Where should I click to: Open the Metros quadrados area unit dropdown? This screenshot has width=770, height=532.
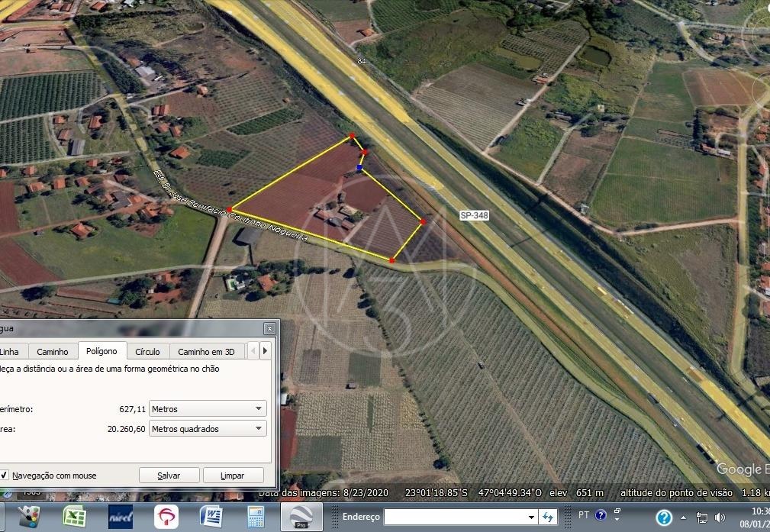(x=208, y=429)
